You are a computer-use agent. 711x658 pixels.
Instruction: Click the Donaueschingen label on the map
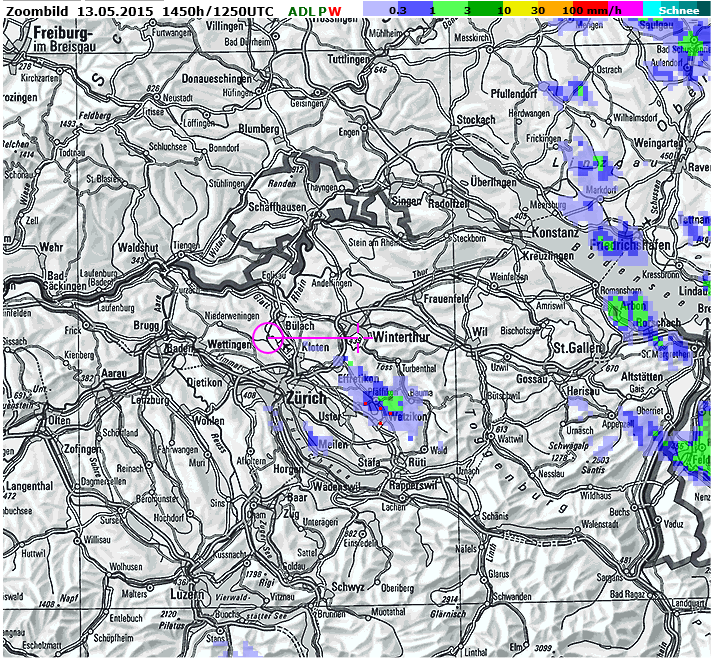point(216,78)
